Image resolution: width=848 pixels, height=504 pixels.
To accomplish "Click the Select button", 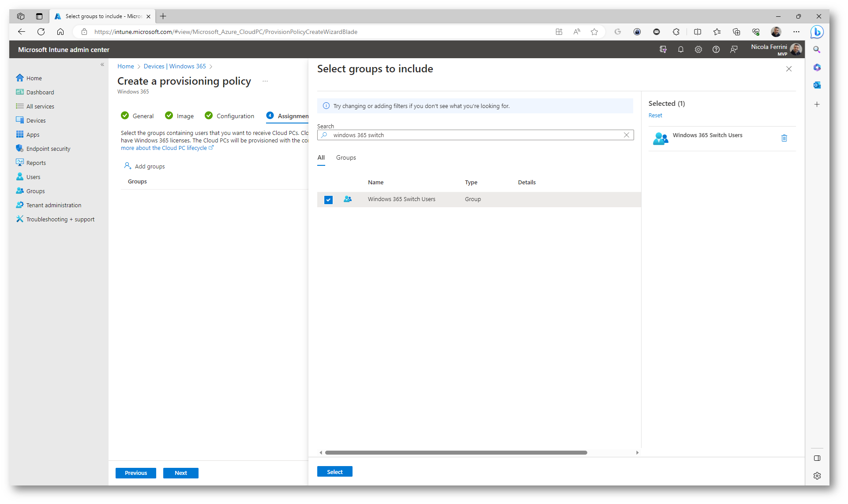I will (335, 472).
